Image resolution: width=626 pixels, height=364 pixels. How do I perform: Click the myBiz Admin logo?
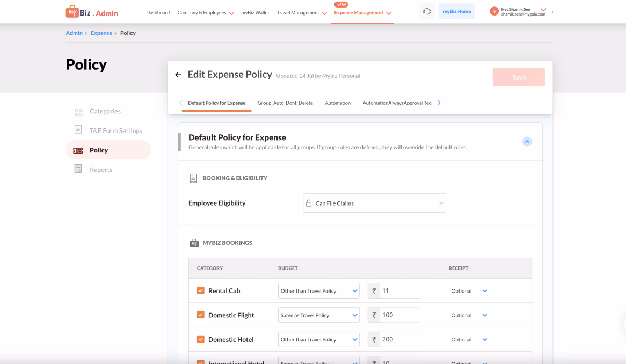point(92,12)
